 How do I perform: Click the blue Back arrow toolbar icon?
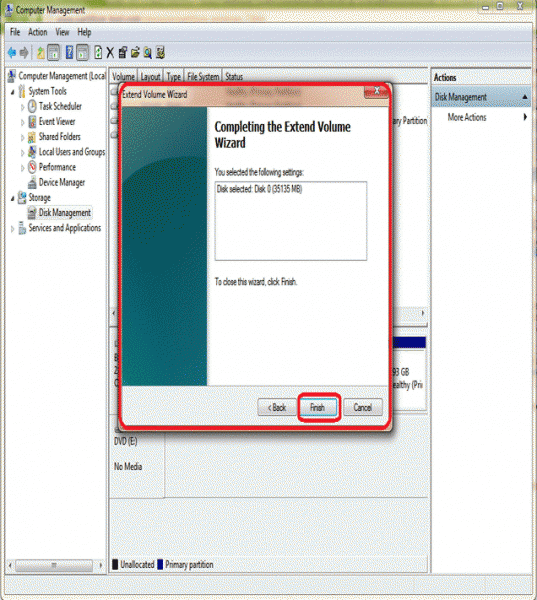coord(12,52)
